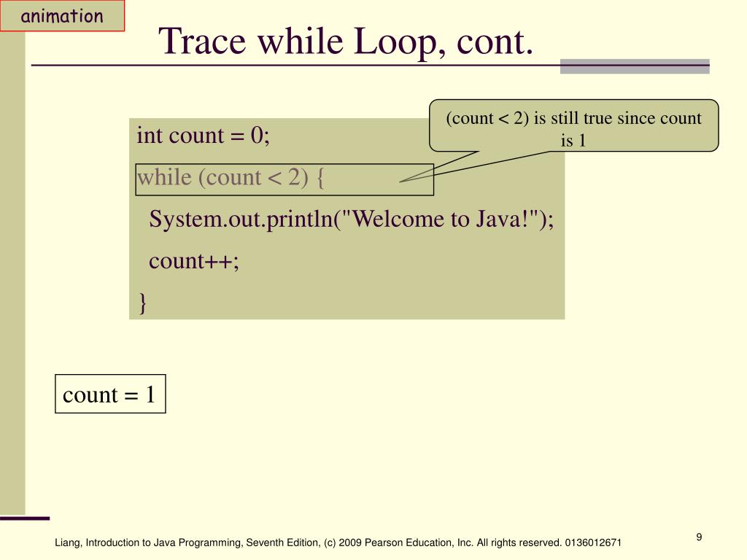The height and width of the screenshot is (560, 747).
Task: Click the Liang copyright footer text
Action: click(338, 542)
